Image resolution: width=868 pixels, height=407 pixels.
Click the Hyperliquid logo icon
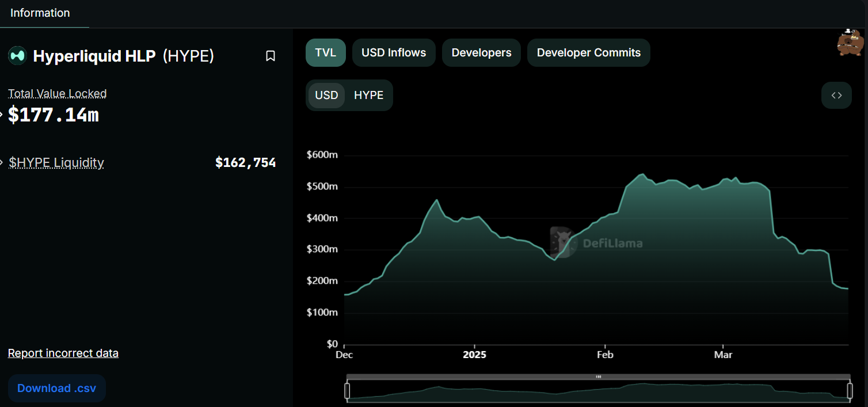click(x=17, y=56)
